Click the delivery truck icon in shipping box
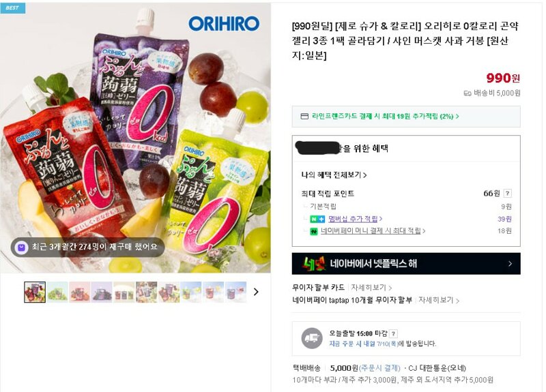Image resolution: width=546 pixels, height=392 pixels. tap(312, 338)
